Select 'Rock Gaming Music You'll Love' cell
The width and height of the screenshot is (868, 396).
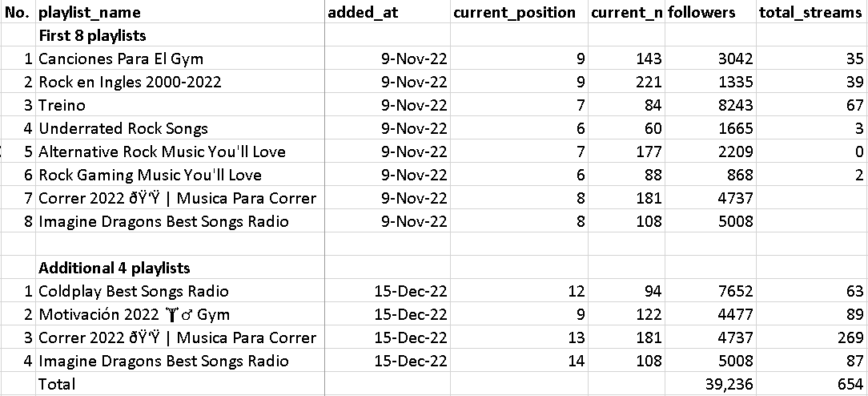pyautogui.click(x=150, y=175)
